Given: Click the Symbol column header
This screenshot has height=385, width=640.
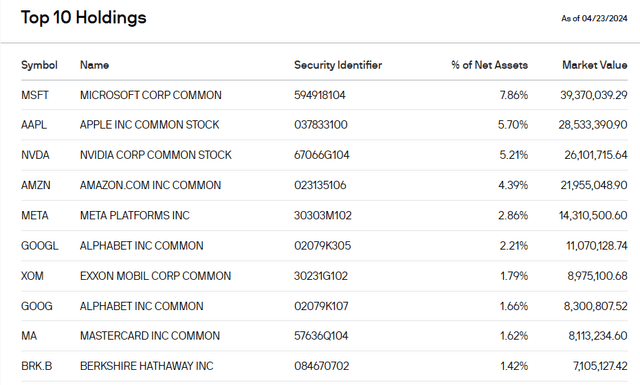Looking at the screenshot, I should 39,65.
